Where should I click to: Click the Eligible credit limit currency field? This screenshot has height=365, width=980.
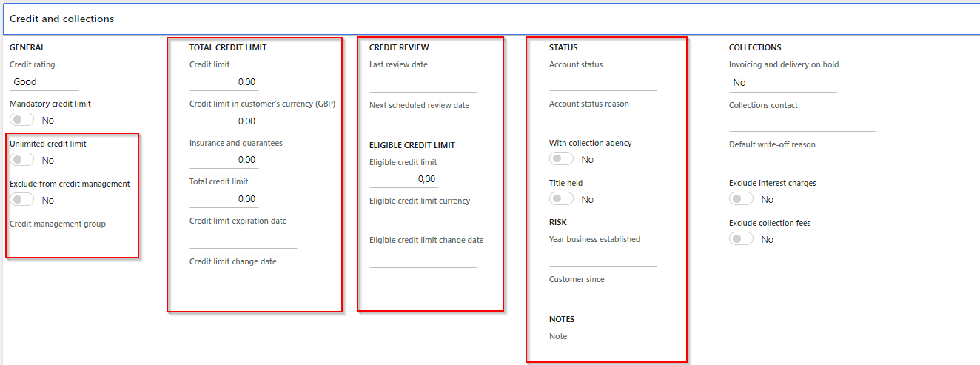403,219
